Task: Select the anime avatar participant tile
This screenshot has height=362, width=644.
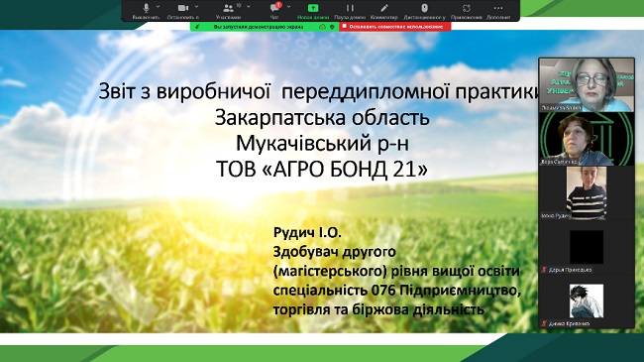Action: (587, 301)
